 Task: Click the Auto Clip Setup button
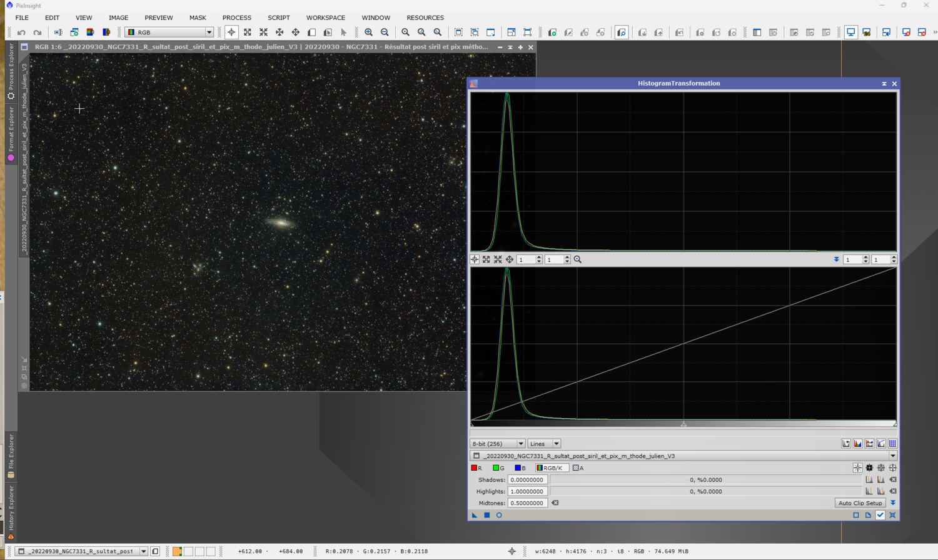tap(860, 503)
